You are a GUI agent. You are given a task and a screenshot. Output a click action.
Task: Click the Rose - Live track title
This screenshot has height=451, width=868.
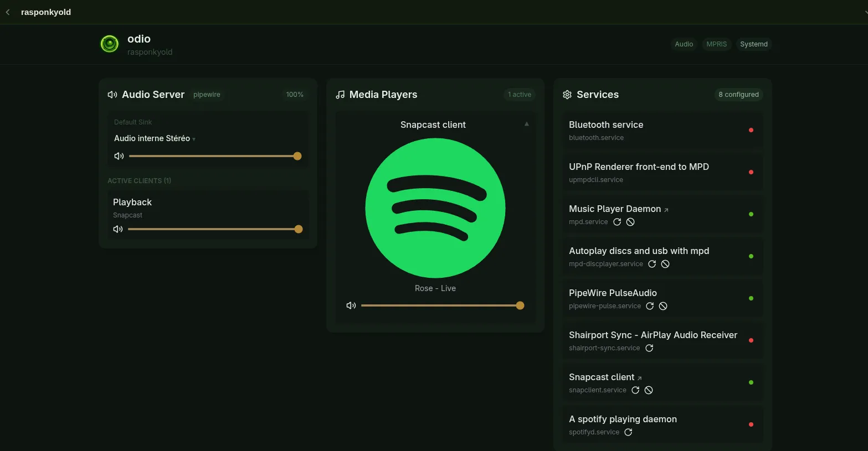pyautogui.click(x=435, y=288)
